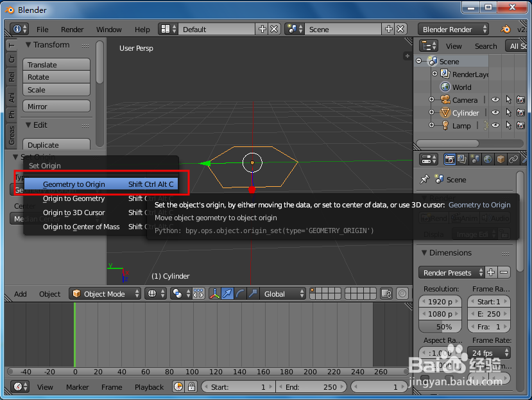Viewport: 532px width, 400px height.
Task: Open the scene browse icon
Action: pos(295,29)
